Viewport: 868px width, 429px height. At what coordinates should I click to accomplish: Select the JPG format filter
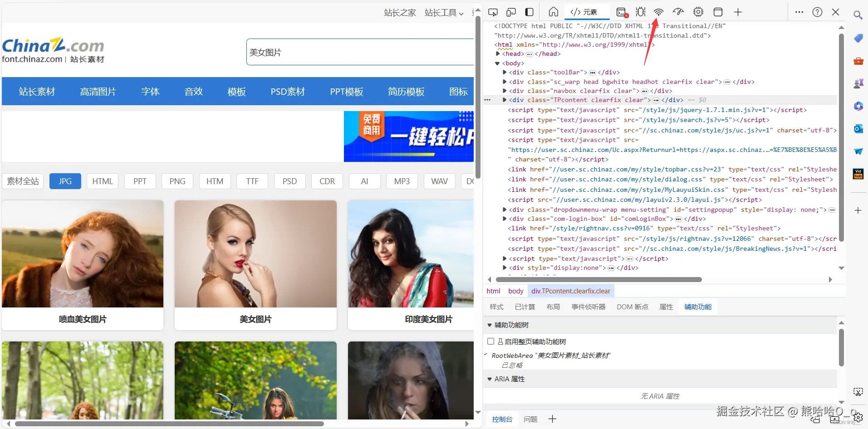click(65, 181)
